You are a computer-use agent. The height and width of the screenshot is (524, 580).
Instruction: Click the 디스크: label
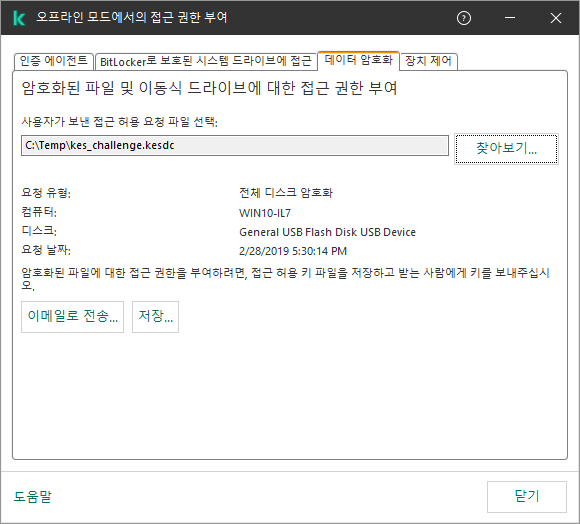(x=39, y=231)
